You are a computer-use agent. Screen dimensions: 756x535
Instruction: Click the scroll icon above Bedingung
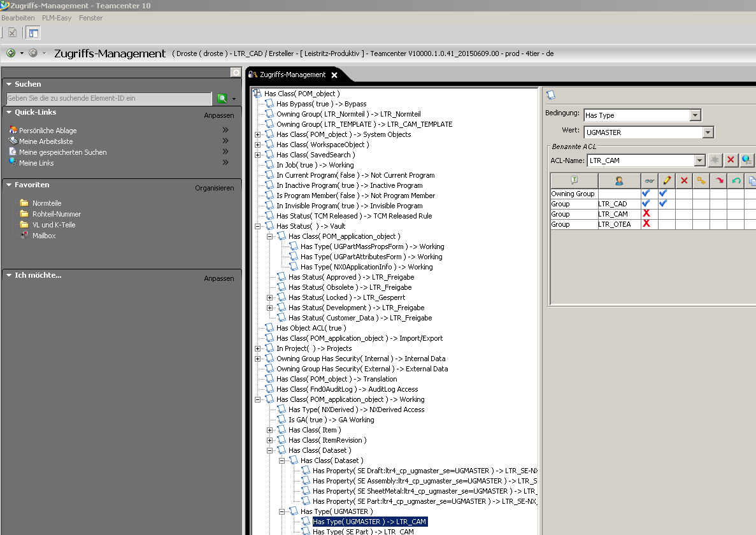click(551, 95)
